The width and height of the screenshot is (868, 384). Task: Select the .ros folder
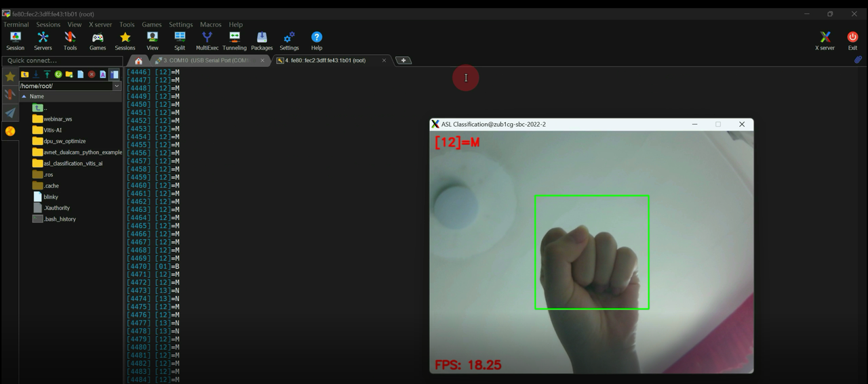(43, 175)
